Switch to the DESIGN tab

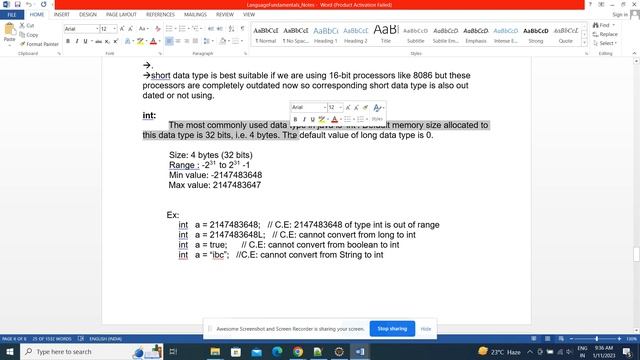click(x=88, y=15)
